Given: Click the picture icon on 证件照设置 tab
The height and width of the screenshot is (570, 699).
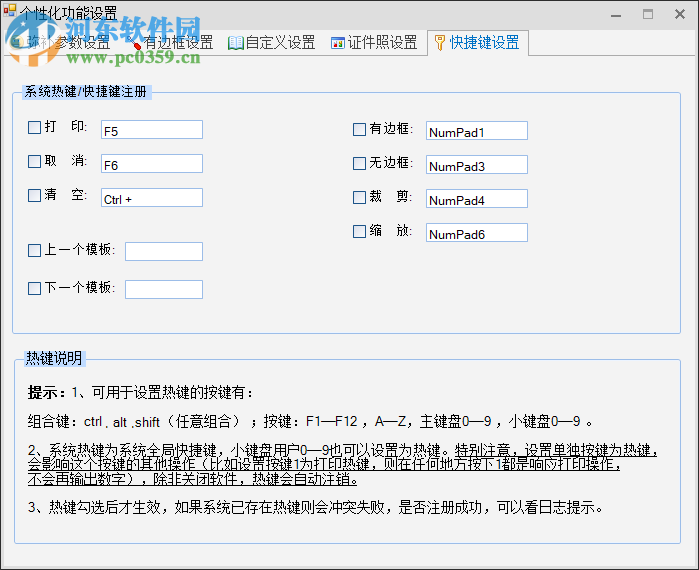Looking at the screenshot, I should 337,43.
